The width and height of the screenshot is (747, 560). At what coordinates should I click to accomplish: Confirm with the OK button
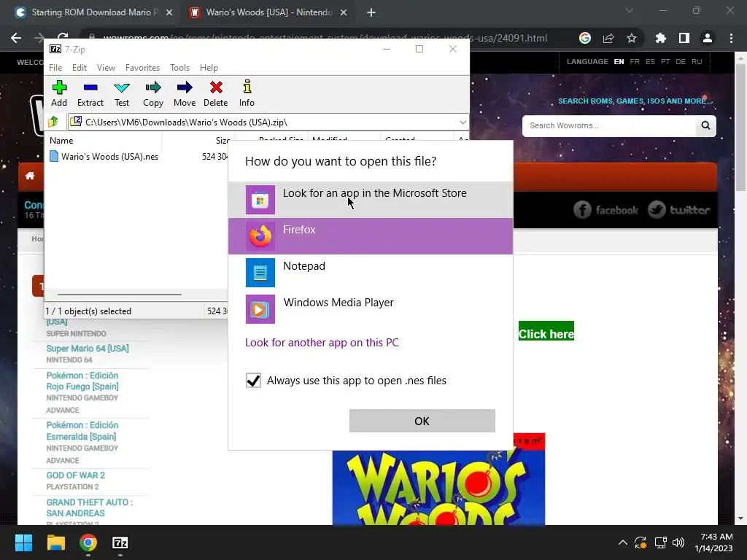(422, 421)
